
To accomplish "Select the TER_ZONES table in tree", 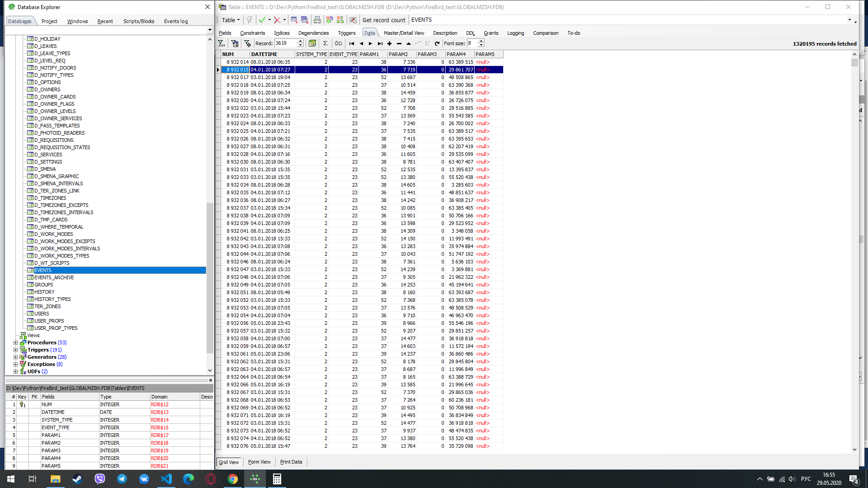I will [x=47, y=306].
